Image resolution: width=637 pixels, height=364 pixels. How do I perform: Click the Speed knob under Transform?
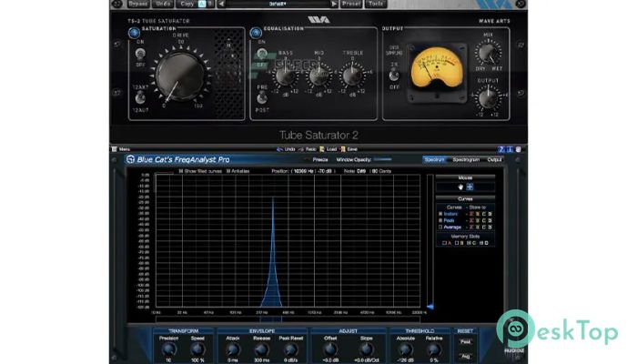pos(197,349)
